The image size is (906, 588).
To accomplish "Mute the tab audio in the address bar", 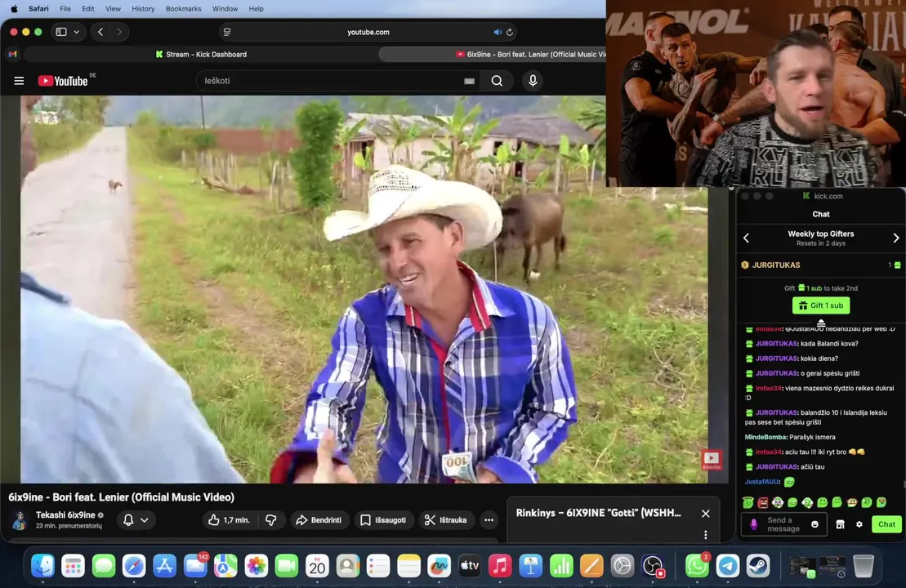I will pos(498,33).
